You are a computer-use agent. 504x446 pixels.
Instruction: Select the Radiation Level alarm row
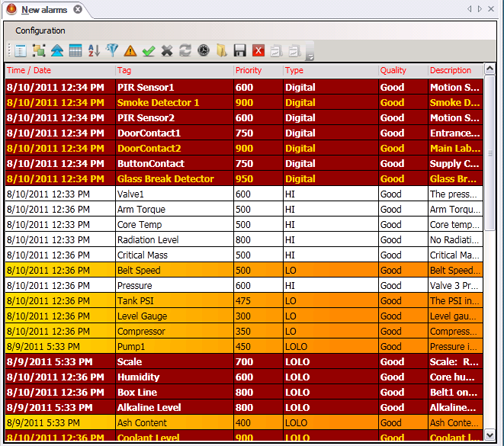(x=244, y=240)
